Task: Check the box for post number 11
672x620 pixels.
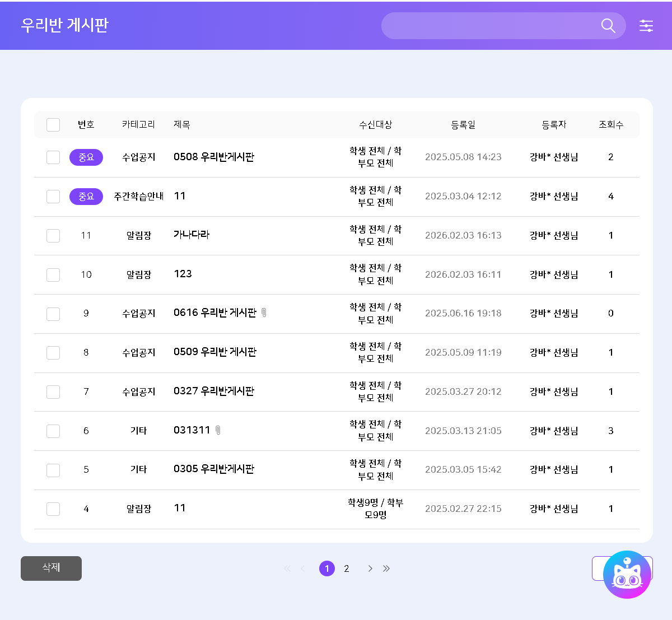Action: [53, 236]
